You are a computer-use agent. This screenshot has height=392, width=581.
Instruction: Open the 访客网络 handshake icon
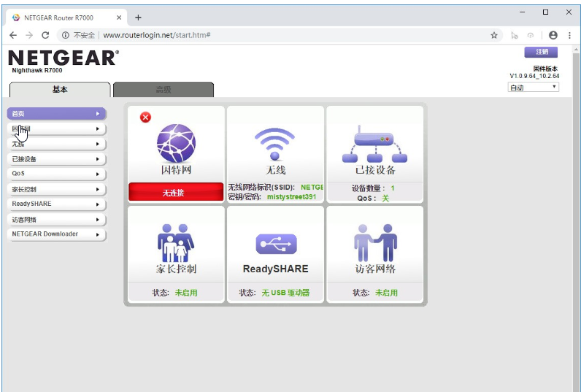[375, 243]
